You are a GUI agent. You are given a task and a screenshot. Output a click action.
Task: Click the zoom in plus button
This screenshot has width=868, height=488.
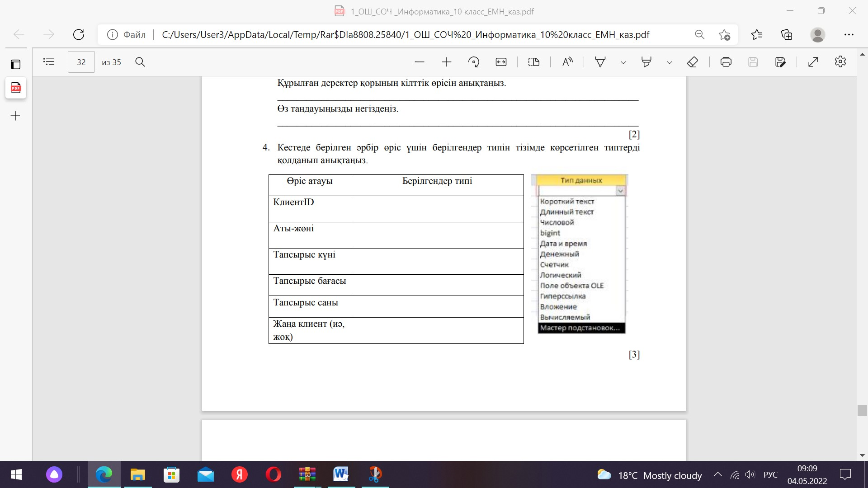(x=447, y=62)
